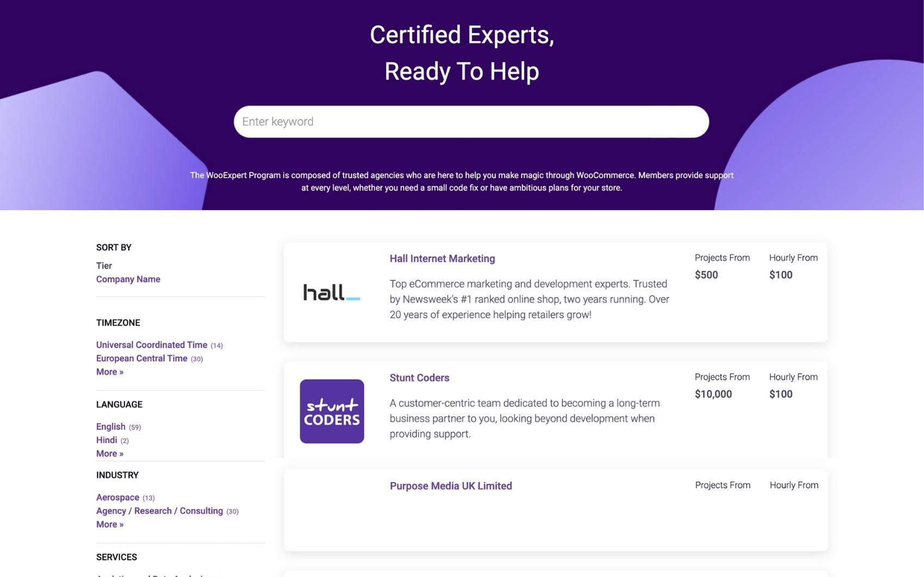
Task: Sort experts by Tier
Action: point(104,266)
